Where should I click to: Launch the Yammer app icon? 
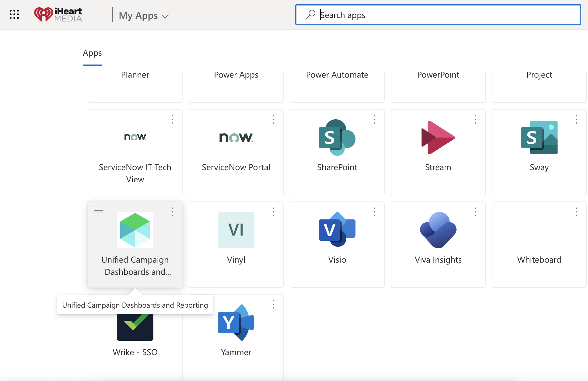(x=236, y=323)
